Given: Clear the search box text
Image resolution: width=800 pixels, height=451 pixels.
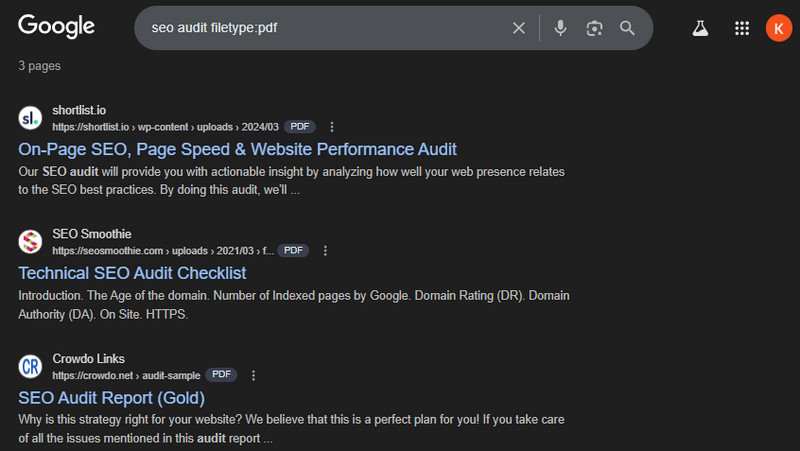Looking at the screenshot, I should pyautogui.click(x=518, y=28).
